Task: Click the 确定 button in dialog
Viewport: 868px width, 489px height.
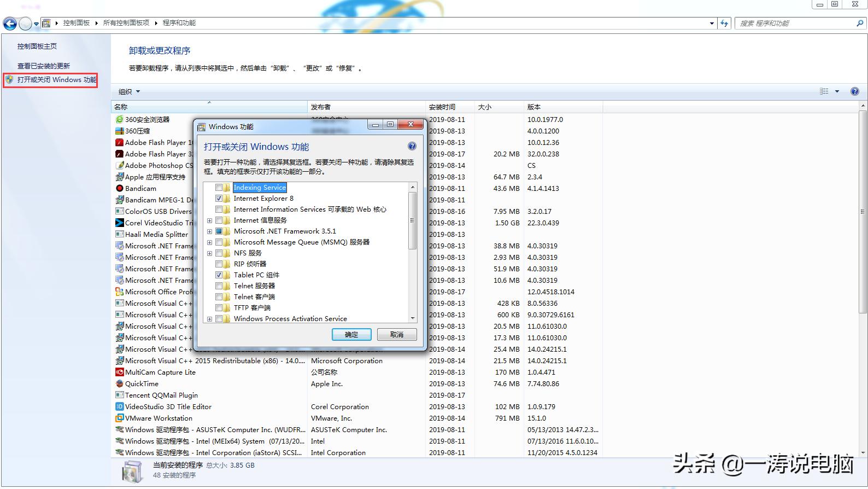Action: click(351, 334)
